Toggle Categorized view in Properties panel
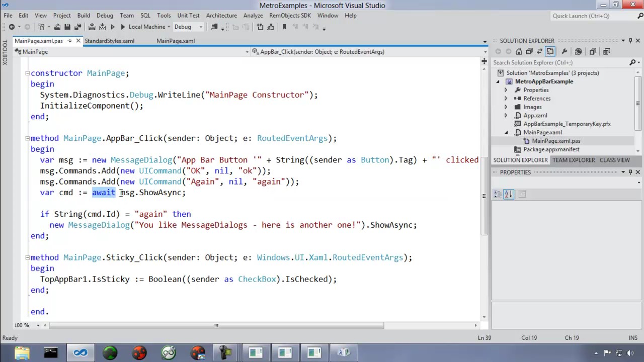 coord(498,194)
